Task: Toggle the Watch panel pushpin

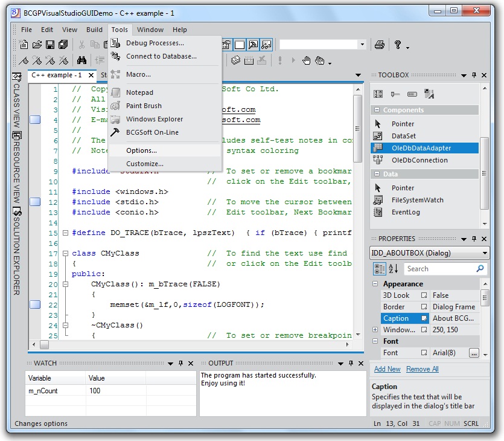Action: [x=179, y=363]
